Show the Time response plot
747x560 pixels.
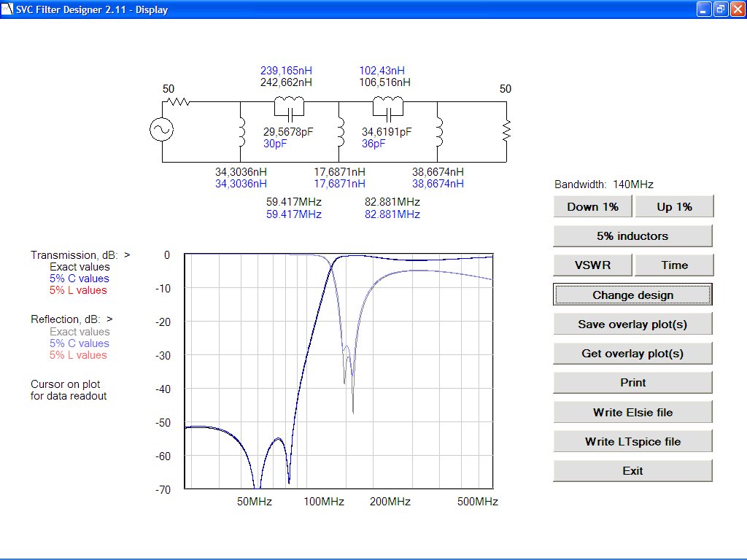(674, 265)
